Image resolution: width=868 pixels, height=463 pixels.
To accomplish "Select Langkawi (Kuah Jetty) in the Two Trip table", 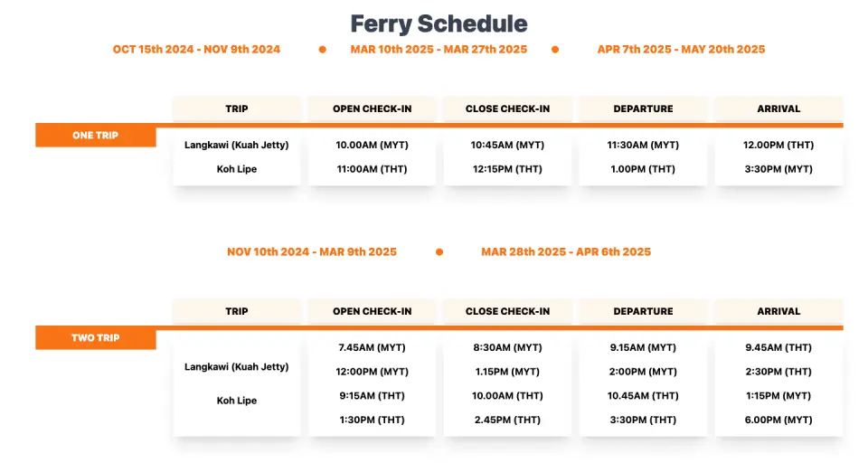I will click(x=237, y=367).
